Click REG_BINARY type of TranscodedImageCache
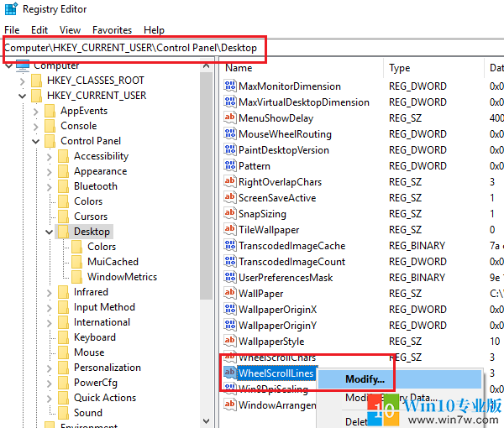This screenshot has height=428, width=504. click(x=417, y=246)
